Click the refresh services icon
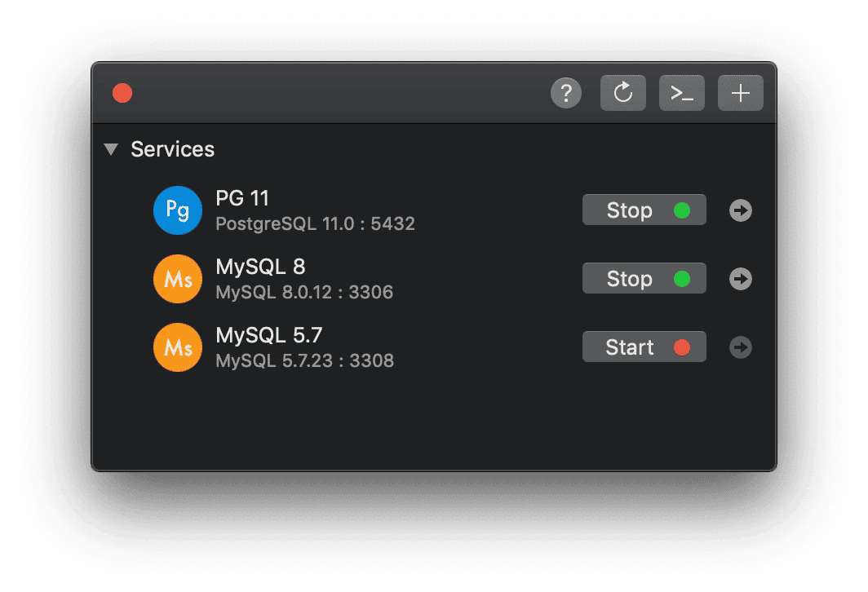The width and height of the screenshot is (868, 592). point(623,93)
